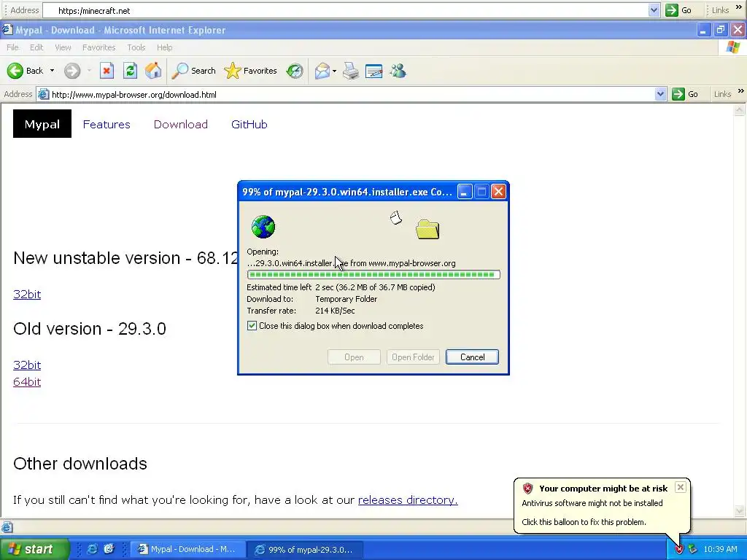Expand Back button history dropdown arrow
The width and height of the screenshot is (747, 560).
52,71
